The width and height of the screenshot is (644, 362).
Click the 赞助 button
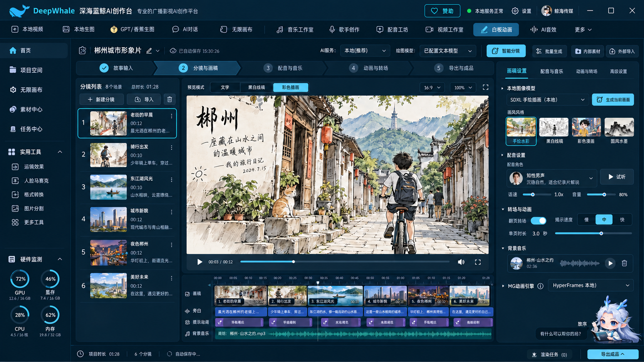tap(442, 11)
